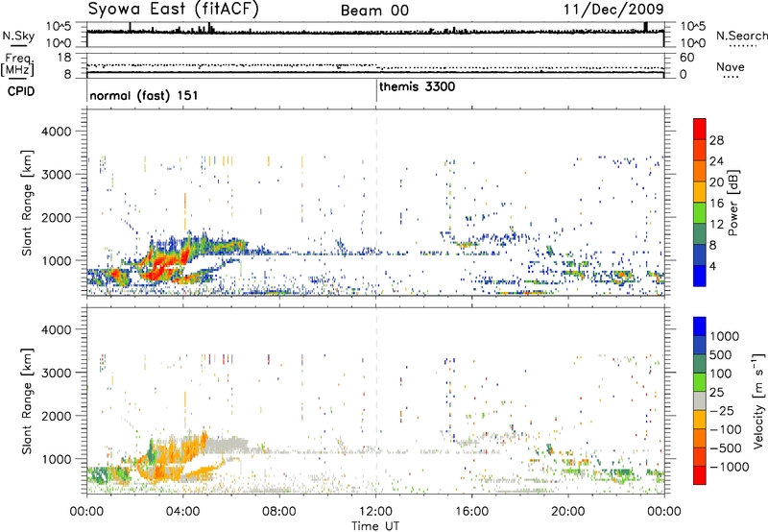Click the "Syowa East (fitACF)" plot title
The width and height of the screenshot is (768, 532).
click(x=174, y=9)
